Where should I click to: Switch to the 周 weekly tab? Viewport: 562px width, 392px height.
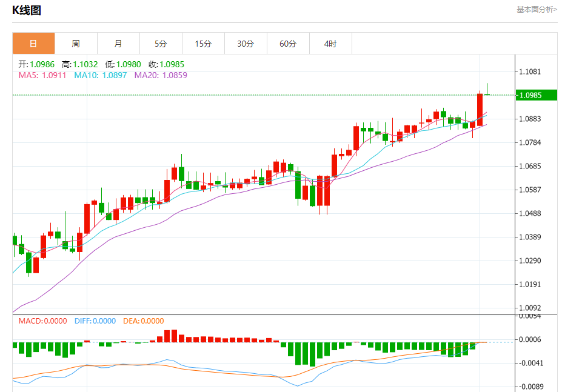tap(76, 44)
